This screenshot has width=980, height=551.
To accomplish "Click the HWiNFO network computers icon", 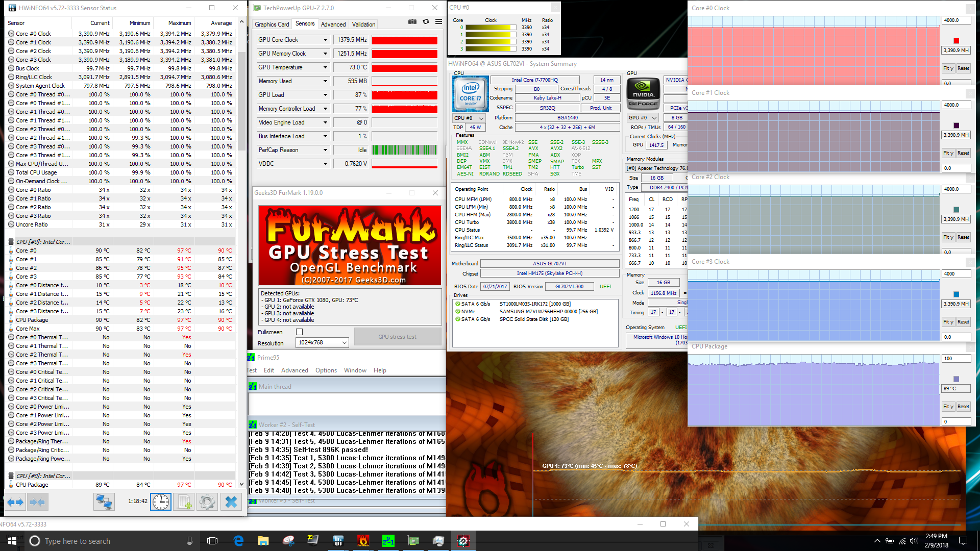I will point(104,502).
